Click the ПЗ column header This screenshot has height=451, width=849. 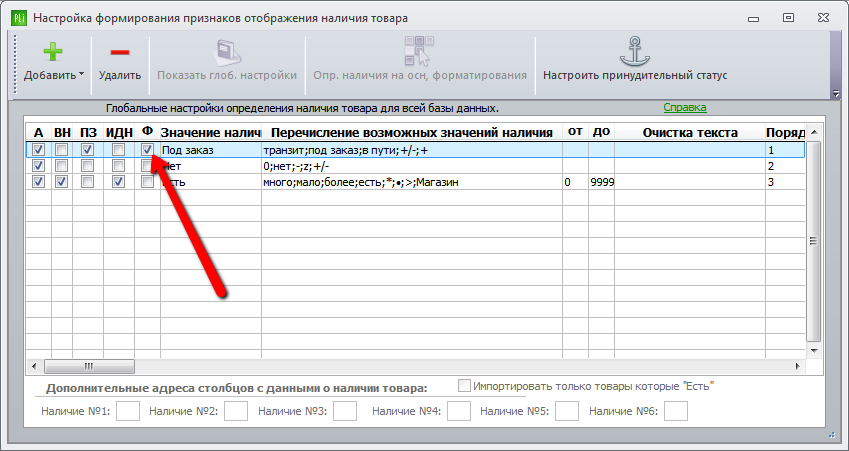(x=88, y=132)
